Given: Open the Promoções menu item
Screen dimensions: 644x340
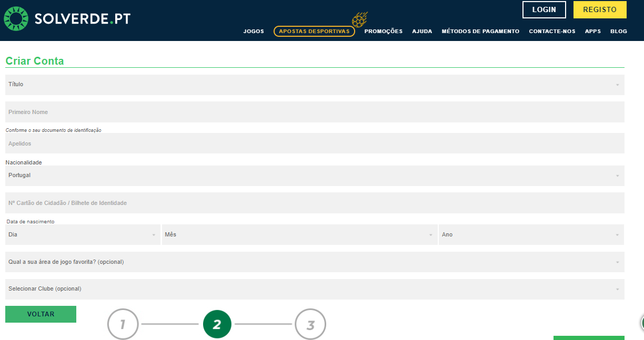Looking at the screenshot, I should tap(383, 32).
